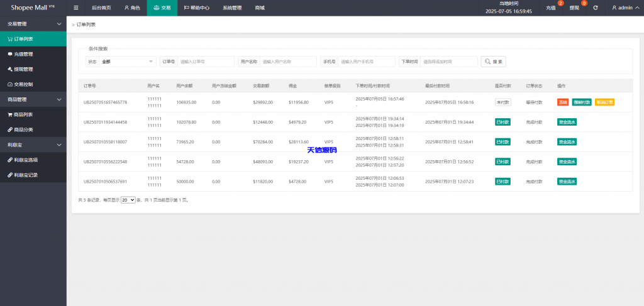Click the chat icon beside 充值管理

10,54
